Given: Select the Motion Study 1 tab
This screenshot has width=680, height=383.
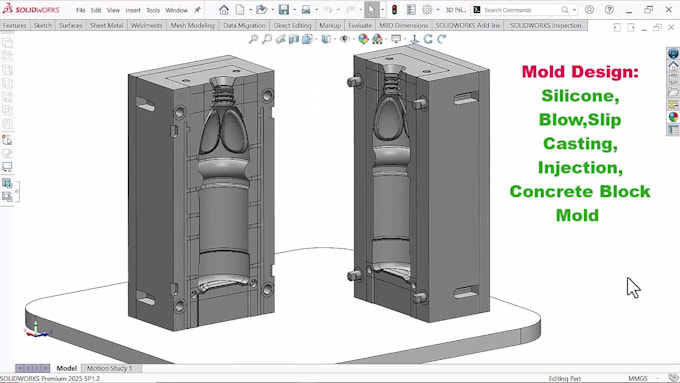Looking at the screenshot, I should point(109,368).
